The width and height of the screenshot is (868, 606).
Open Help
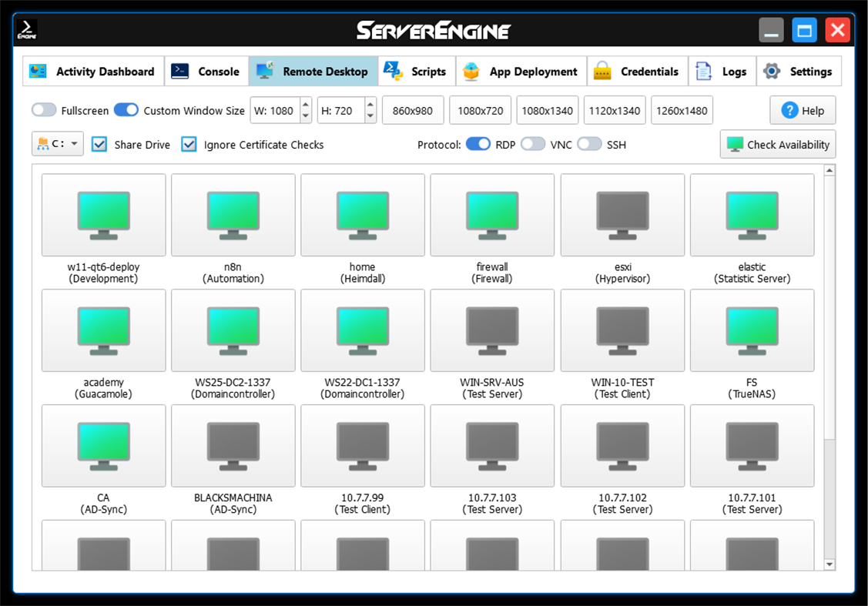coord(803,110)
